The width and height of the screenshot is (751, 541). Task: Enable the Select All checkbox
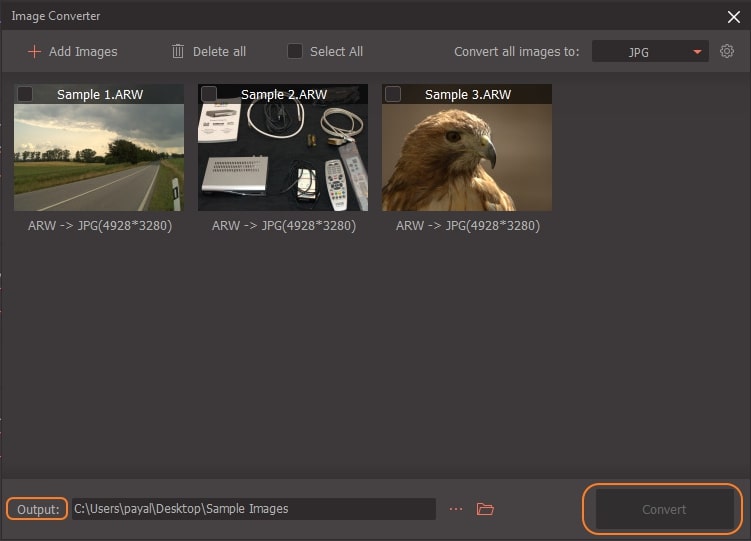295,51
